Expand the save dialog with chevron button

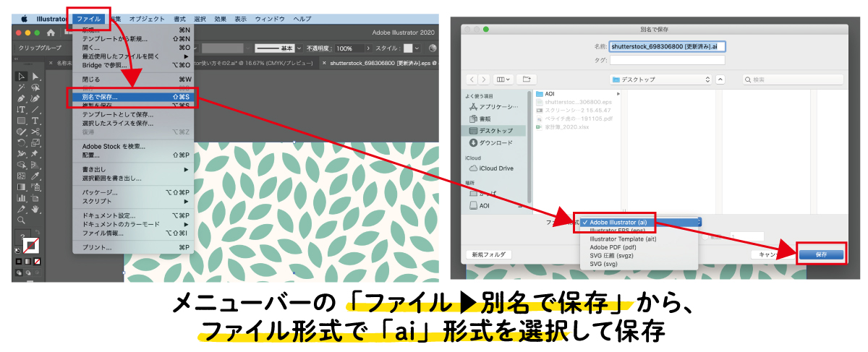click(x=720, y=78)
